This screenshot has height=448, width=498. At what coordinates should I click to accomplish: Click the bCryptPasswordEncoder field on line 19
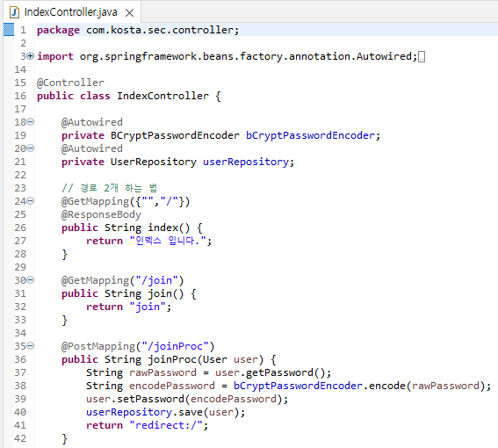tap(310, 135)
